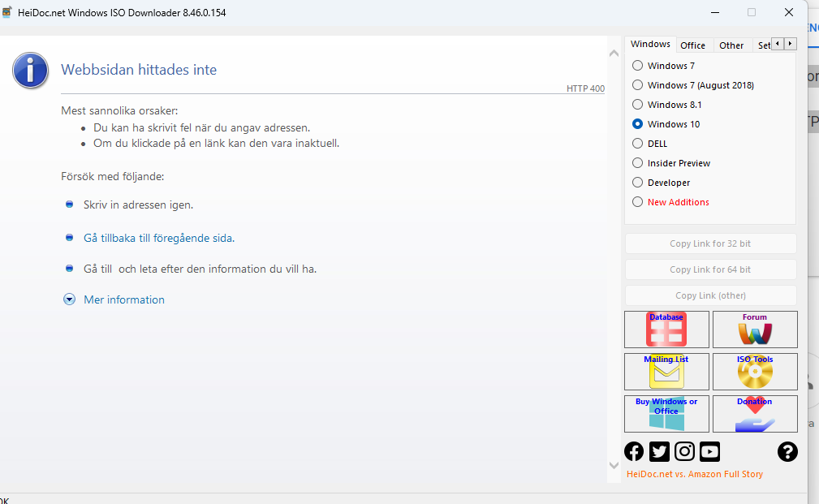
Task: Minimize the ISO Downloader window
Action: [x=715, y=12]
